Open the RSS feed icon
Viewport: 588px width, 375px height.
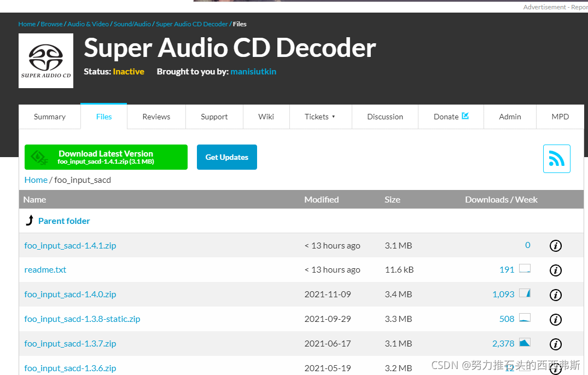[x=556, y=159]
